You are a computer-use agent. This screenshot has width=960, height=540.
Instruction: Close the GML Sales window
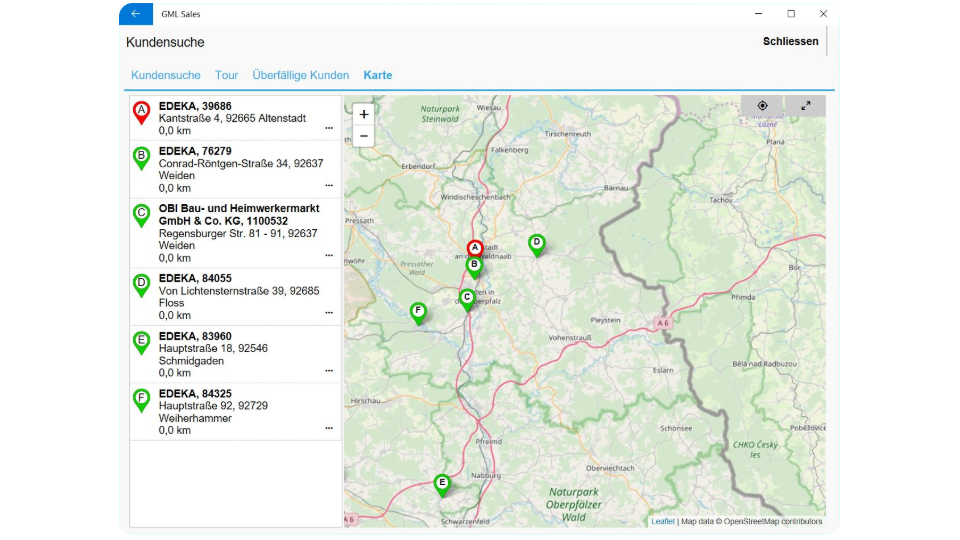coord(823,13)
